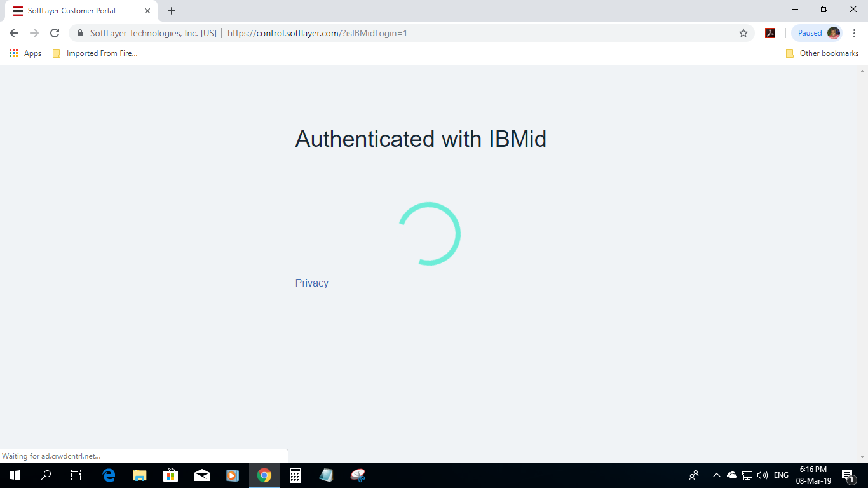Screen dimensions: 868x488
Task: Click the loading status text 'Waiting for ad.crwdcntrl.net...'
Action: click(x=51, y=456)
